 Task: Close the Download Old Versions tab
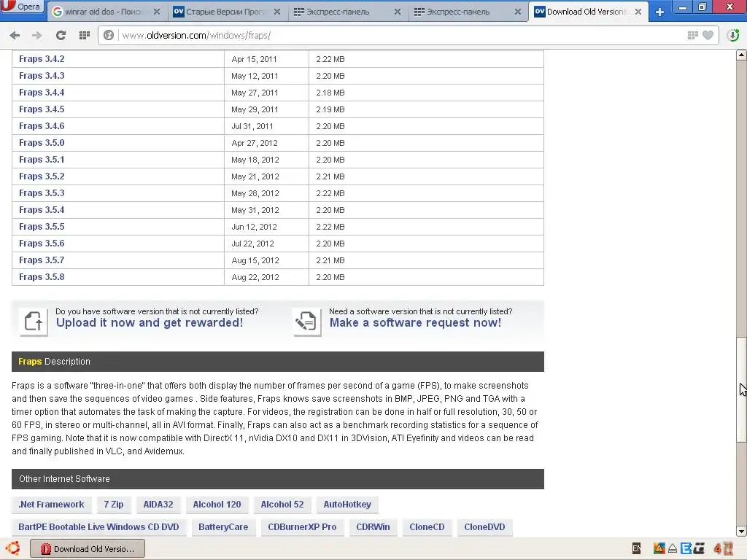click(x=638, y=12)
